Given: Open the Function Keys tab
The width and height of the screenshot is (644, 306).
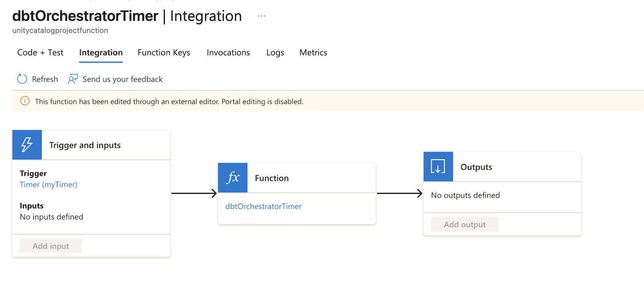Looking at the screenshot, I should (x=164, y=53).
